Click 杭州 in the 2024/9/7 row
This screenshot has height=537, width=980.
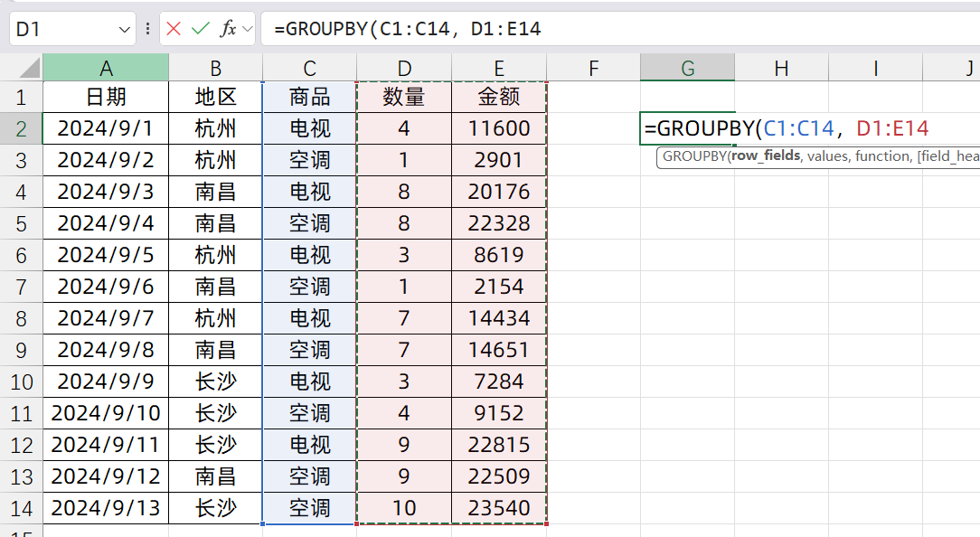coord(216,318)
